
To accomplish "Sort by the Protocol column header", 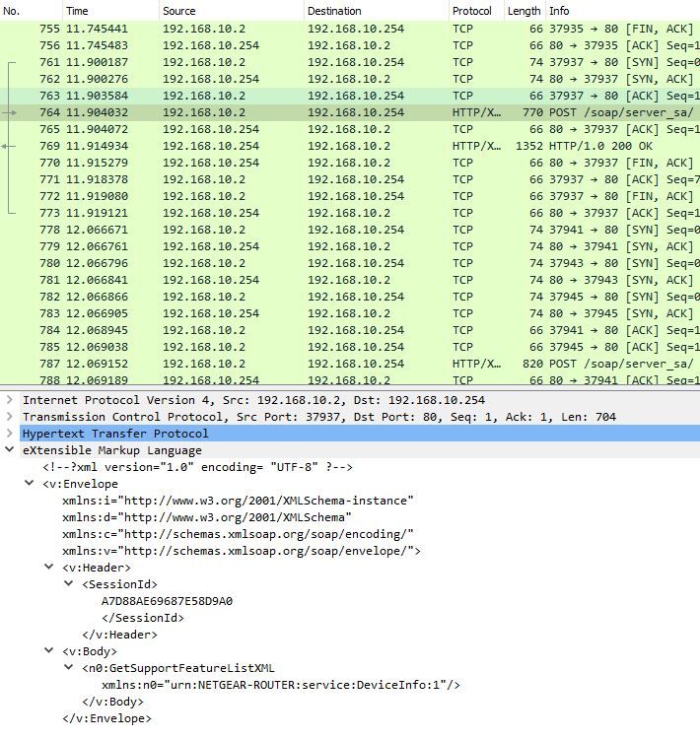I will [x=476, y=11].
